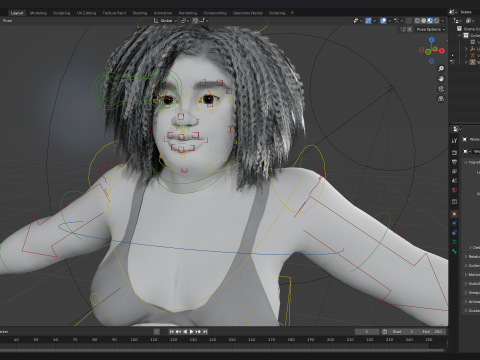Open Compositing workspace tab
Image resolution: width=480 pixels, height=360 pixels.
pyautogui.click(x=215, y=13)
